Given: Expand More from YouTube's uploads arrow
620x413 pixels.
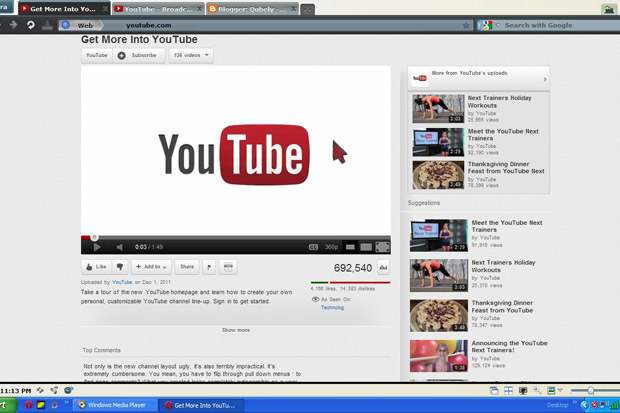Looking at the screenshot, I should point(544,79).
